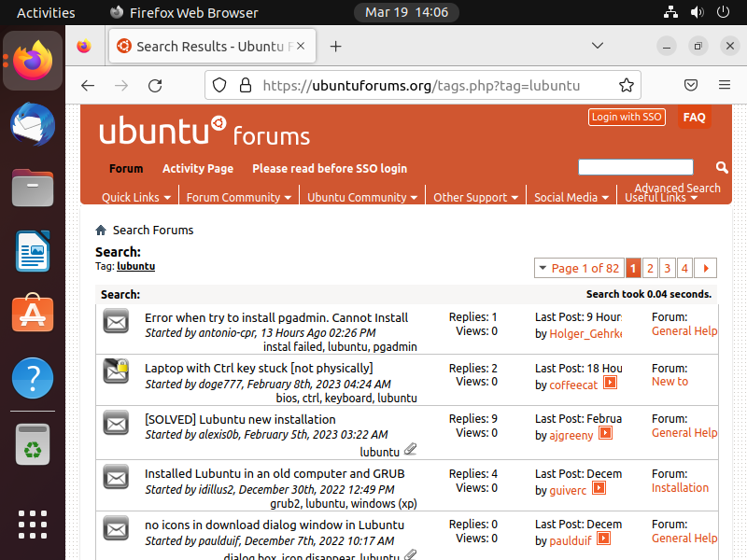
Task: Go to last post by guiverc icon
Action: tap(599, 488)
